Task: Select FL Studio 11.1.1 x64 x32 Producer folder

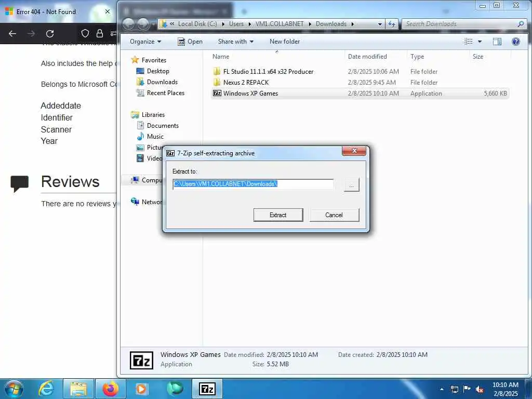Action: click(268, 72)
